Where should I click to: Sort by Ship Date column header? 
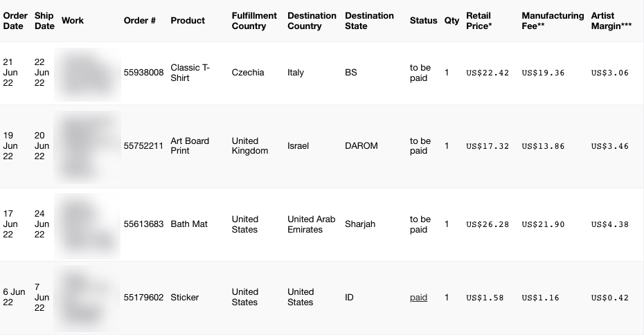44,21
